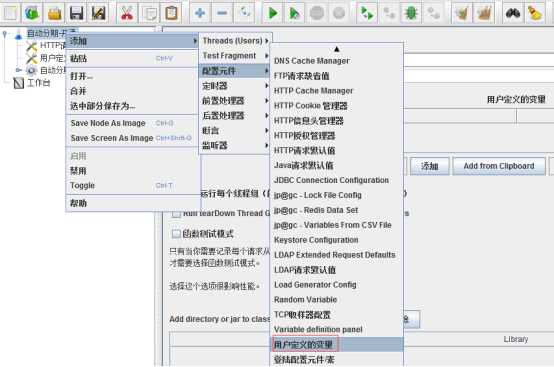Click the Cut scissors icon

(127, 13)
